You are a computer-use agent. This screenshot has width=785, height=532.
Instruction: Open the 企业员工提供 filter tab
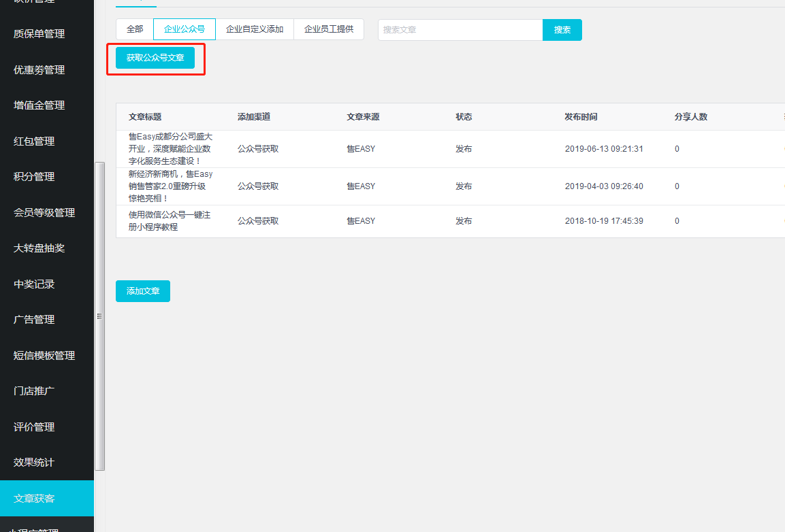point(329,29)
